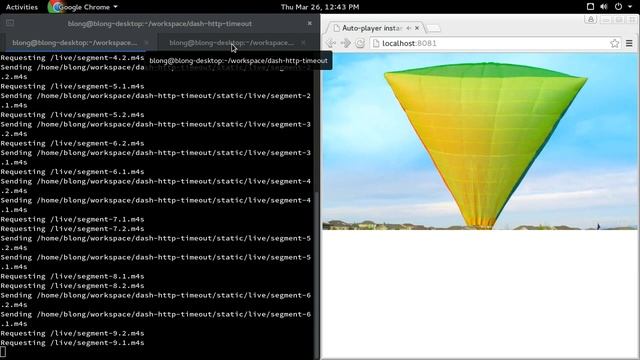Open the Chrome hamburger menu
640x360 pixels.
pos(629,43)
